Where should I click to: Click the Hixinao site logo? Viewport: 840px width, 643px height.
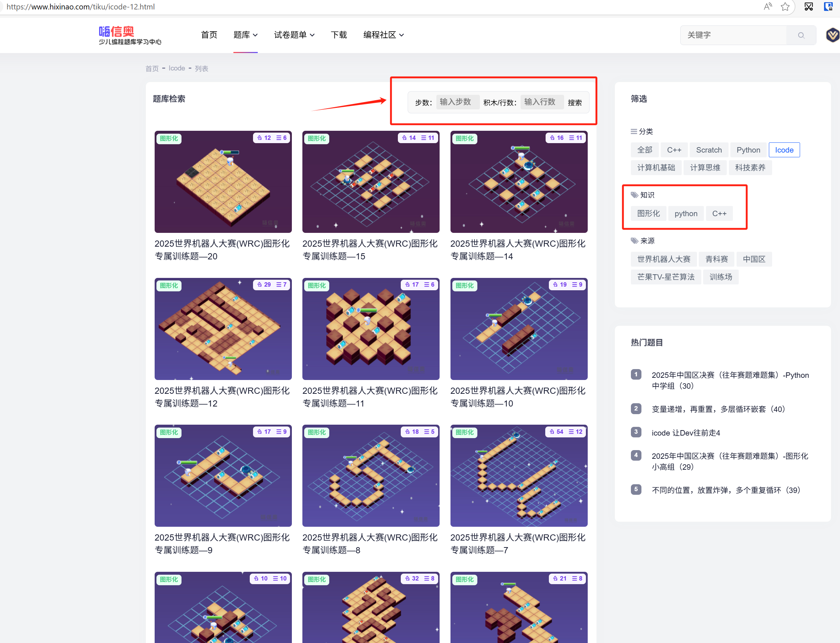click(x=130, y=35)
